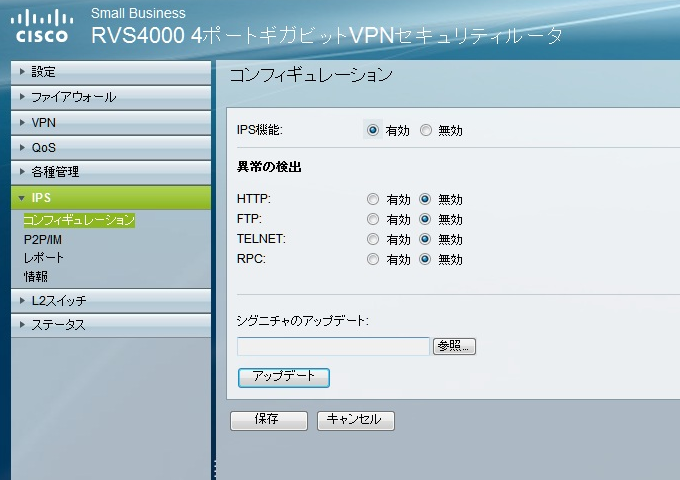The height and width of the screenshot is (480, 680).
Task: Click the キャンセル button
Action: [356, 421]
